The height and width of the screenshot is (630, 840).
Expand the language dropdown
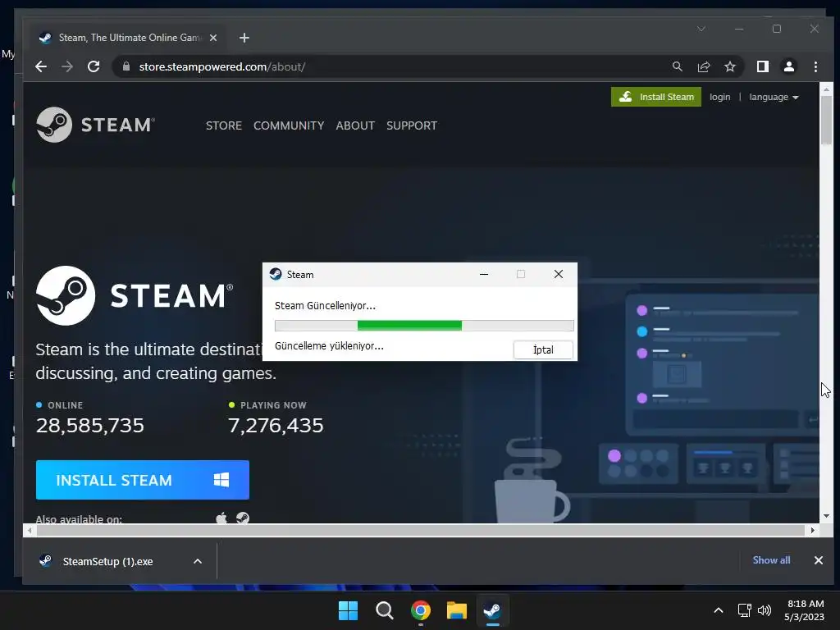[774, 97]
